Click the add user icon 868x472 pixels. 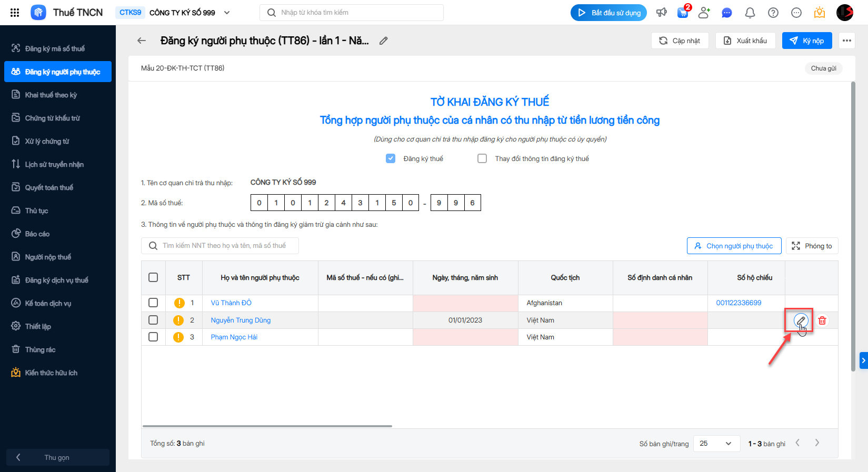(704, 13)
